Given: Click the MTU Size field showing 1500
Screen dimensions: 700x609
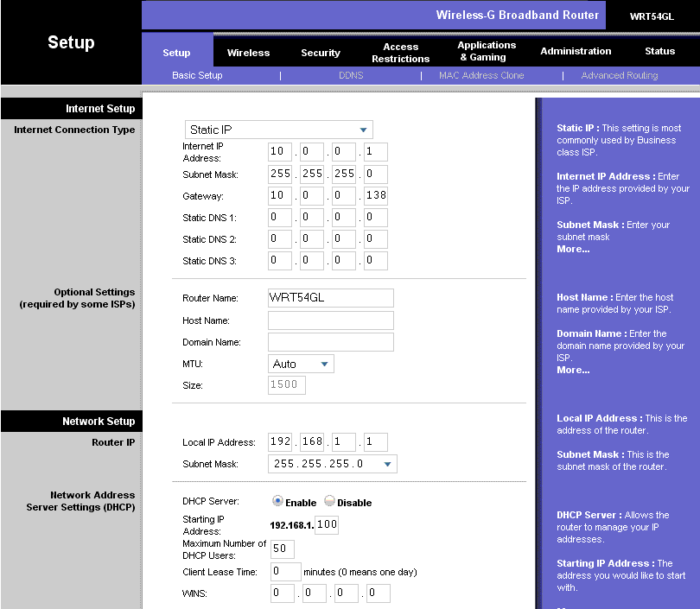Looking at the screenshot, I should pyautogui.click(x=287, y=385).
